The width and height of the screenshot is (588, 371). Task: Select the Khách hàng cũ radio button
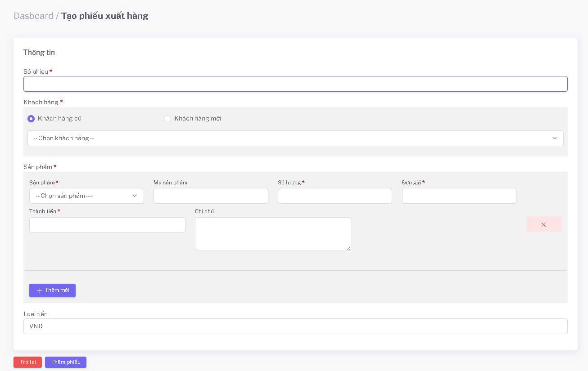tap(31, 119)
